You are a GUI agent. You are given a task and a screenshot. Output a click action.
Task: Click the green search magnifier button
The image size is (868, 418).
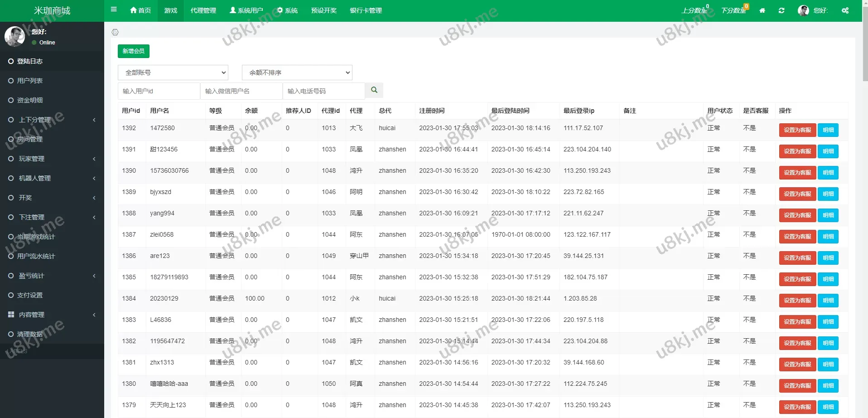[x=374, y=90]
